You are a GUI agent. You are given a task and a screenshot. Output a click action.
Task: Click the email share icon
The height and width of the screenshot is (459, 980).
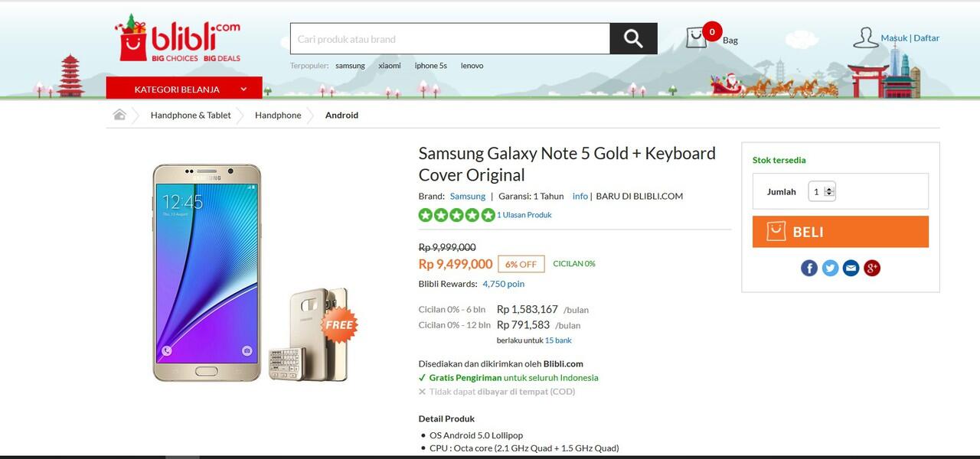[x=851, y=268]
